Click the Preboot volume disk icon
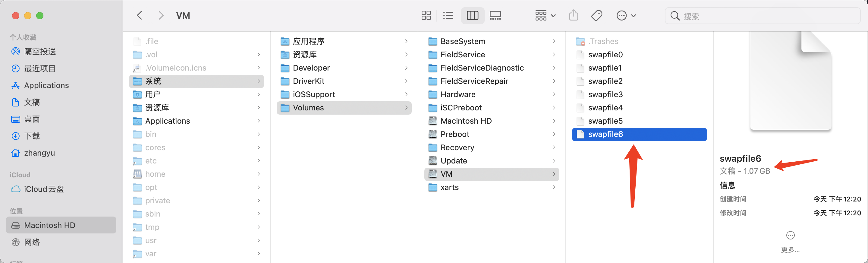Viewport: 868px width, 263px height. [433, 134]
